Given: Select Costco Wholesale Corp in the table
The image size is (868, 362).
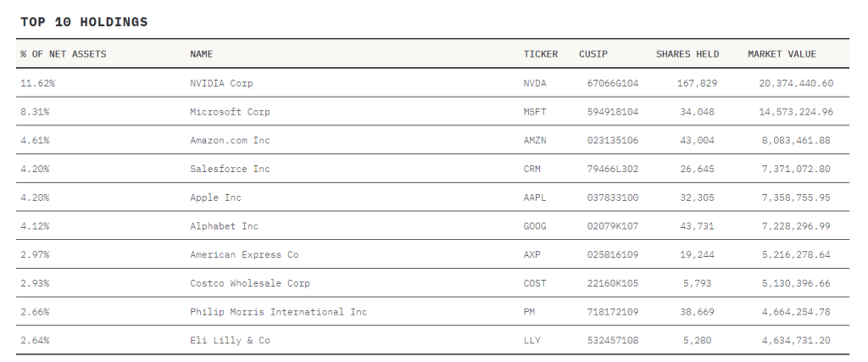Looking at the screenshot, I should click(x=250, y=283).
